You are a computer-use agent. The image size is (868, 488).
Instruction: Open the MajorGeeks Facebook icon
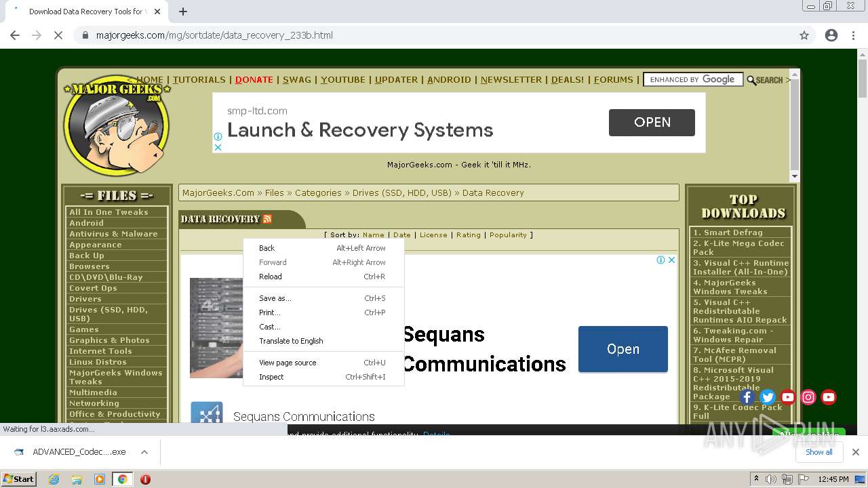tap(747, 397)
